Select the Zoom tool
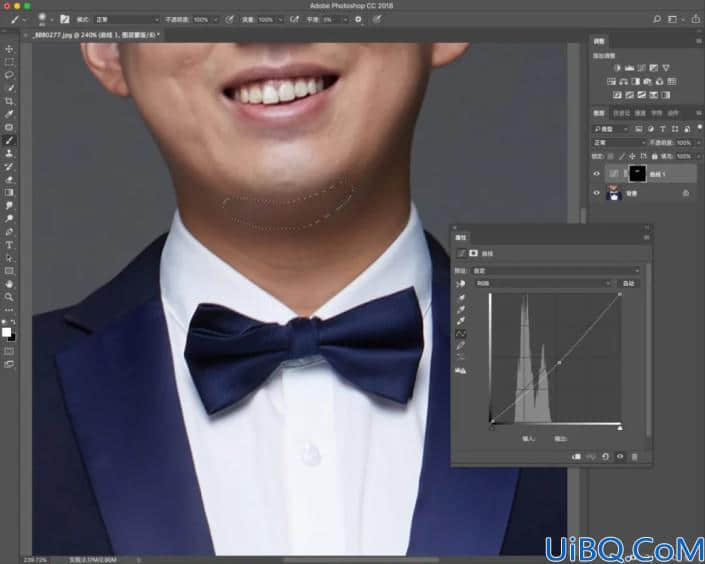The image size is (705, 564). point(9,297)
